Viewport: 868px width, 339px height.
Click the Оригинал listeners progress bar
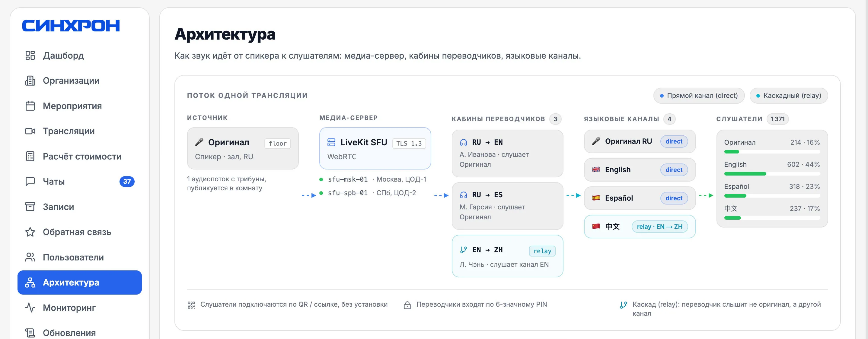[x=772, y=152]
